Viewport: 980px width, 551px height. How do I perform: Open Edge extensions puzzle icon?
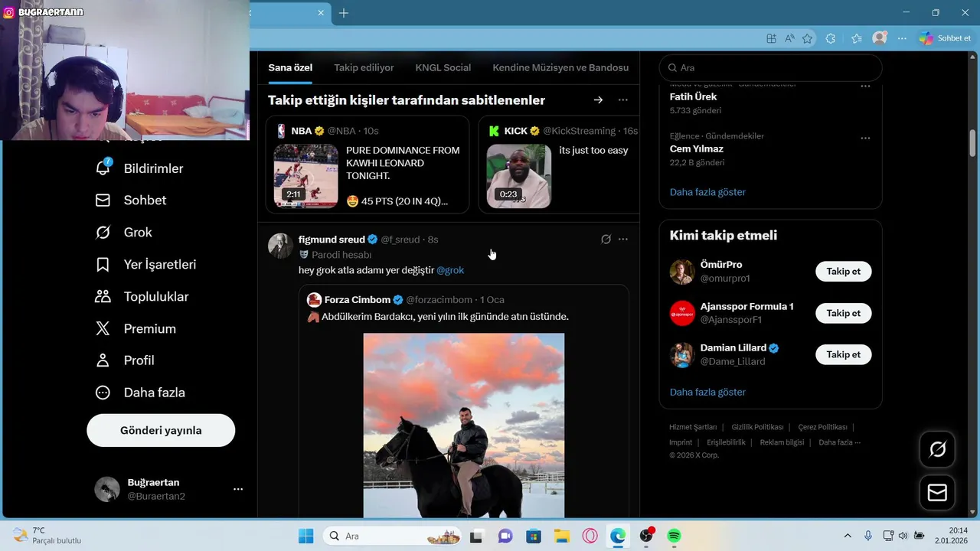tap(831, 38)
